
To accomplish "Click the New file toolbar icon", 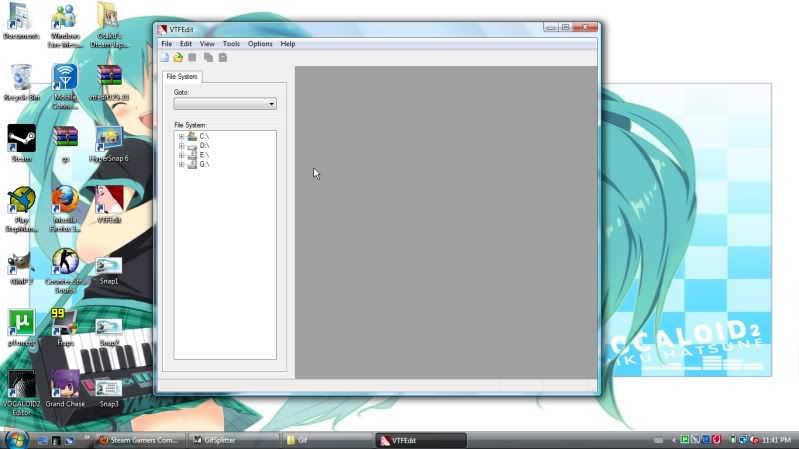I will (x=166, y=57).
